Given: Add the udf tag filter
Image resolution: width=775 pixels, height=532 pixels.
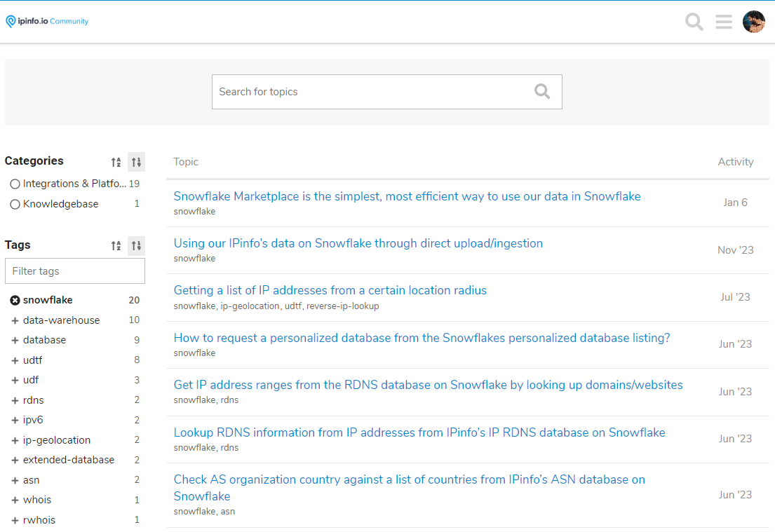Looking at the screenshot, I should point(15,381).
